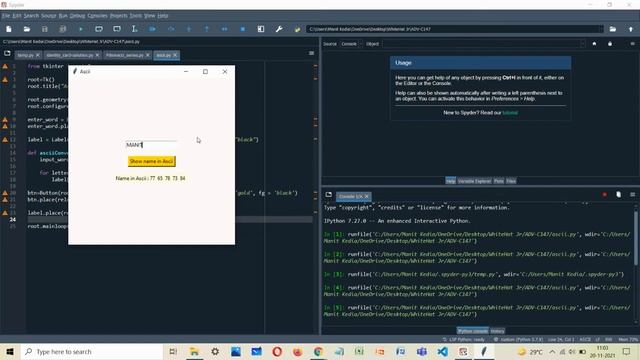Close the ascii.py editor tab
Image resolution: width=640 pixels, height=360 pixels.
pyautogui.click(x=176, y=55)
